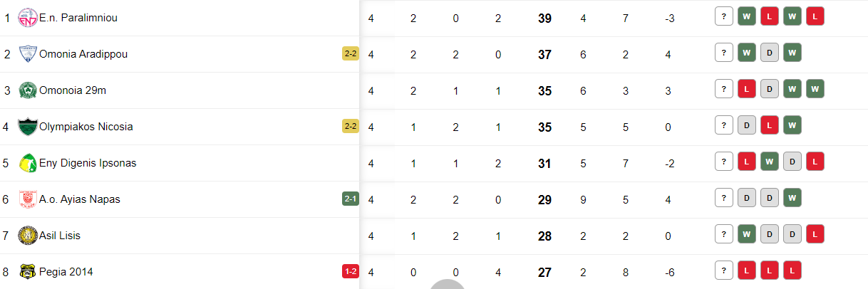Viewport: 868px width, 289px height.
Task: Click the Asil Lisis club badge
Action: (28, 236)
